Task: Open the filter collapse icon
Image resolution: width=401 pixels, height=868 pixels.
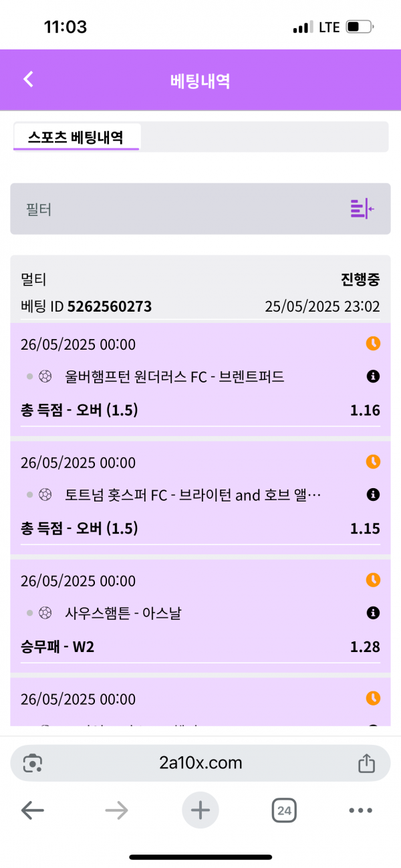Action: (x=362, y=209)
